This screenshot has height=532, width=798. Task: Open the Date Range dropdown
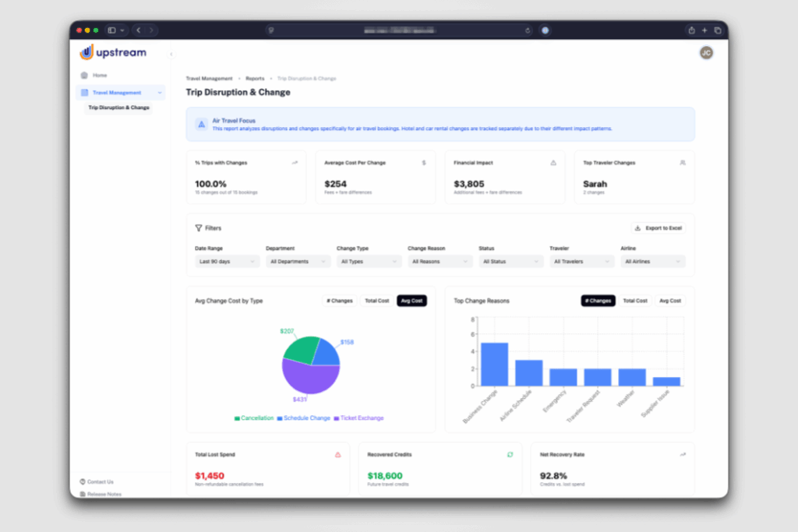[x=227, y=262]
